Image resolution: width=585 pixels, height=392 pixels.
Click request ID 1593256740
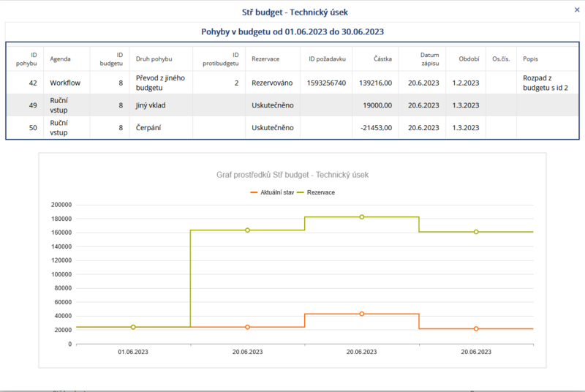pyautogui.click(x=326, y=83)
